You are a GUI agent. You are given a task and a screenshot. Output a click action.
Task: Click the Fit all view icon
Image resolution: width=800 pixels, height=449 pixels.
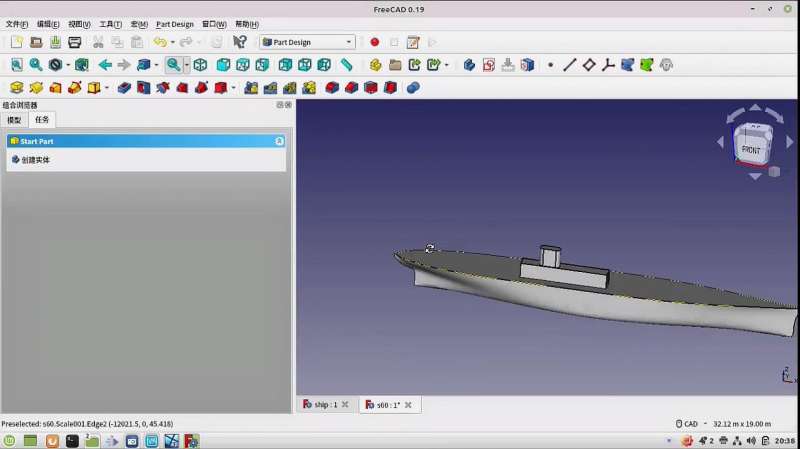16,65
